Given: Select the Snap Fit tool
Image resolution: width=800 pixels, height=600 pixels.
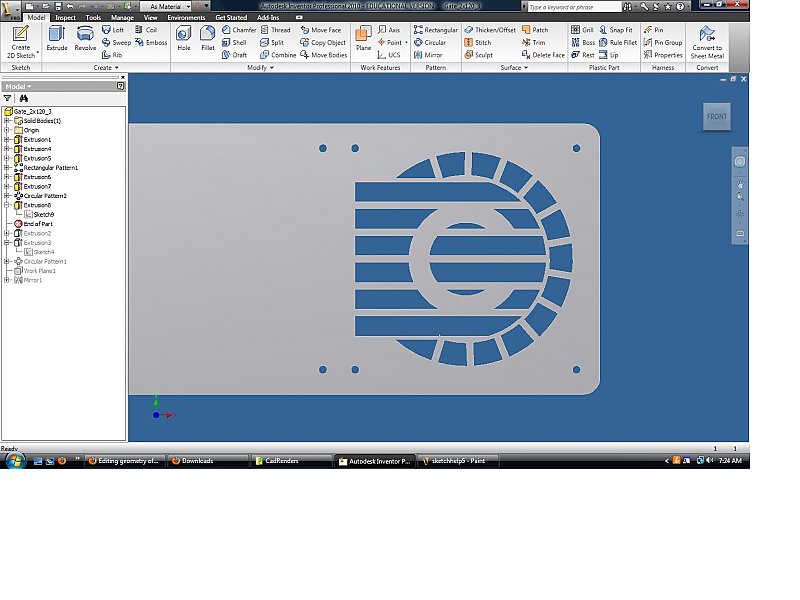Looking at the screenshot, I should [616, 30].
